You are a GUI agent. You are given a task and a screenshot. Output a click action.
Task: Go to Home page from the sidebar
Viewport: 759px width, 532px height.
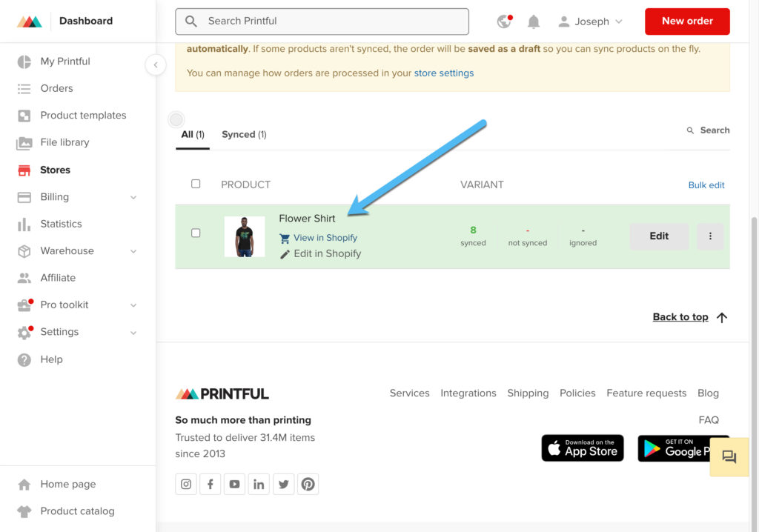click(67, 484)
